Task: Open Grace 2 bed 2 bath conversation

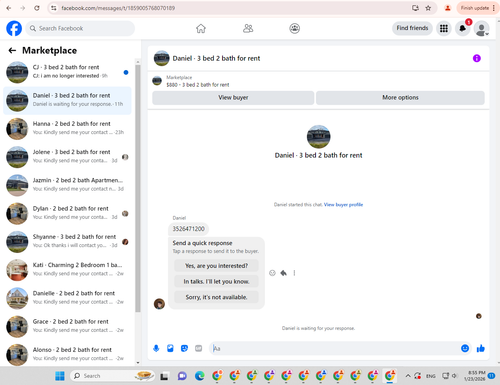Action: click(67, 326)
